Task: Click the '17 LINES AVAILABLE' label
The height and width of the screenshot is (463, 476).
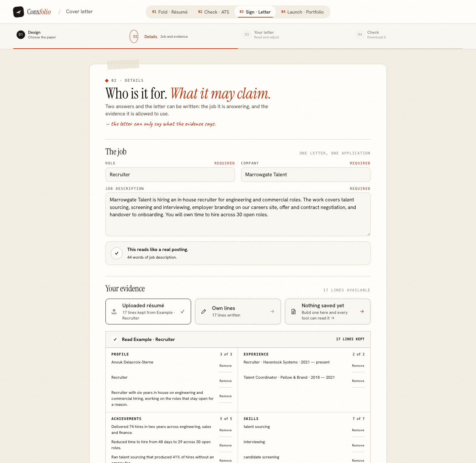Action: (x=347, y=290)
